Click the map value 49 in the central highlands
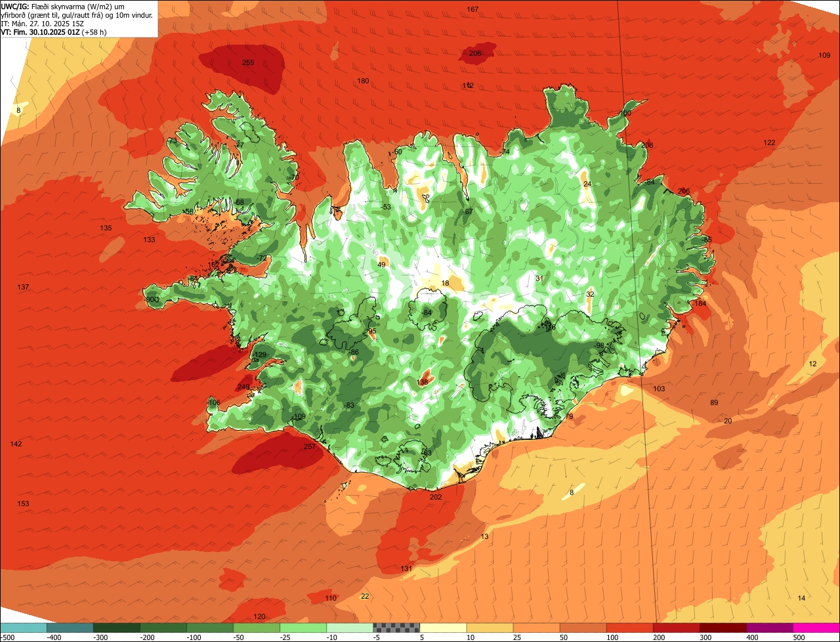The height and width of the screenshot is (642, 840). (x=381, y=265)
